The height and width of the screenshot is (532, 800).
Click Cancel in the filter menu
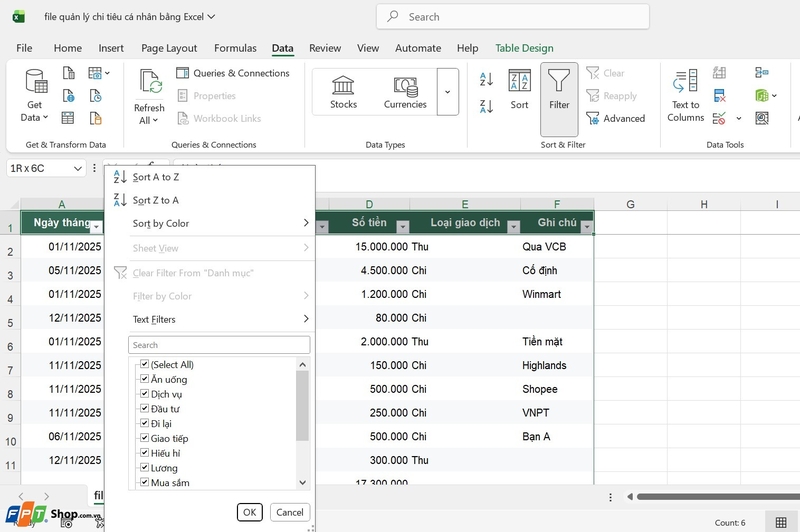coord(290,512)
